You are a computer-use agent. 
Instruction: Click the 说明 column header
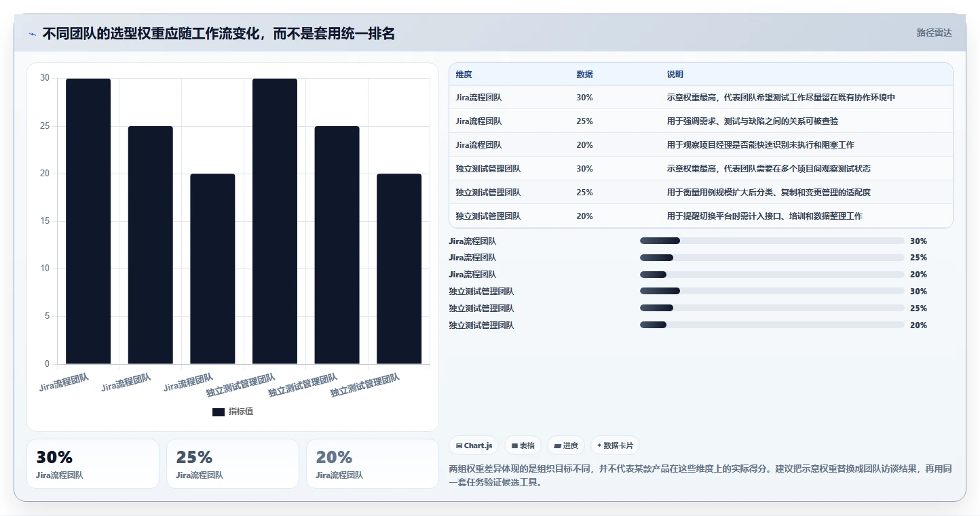pyautogui.click(x=675, y=75)
